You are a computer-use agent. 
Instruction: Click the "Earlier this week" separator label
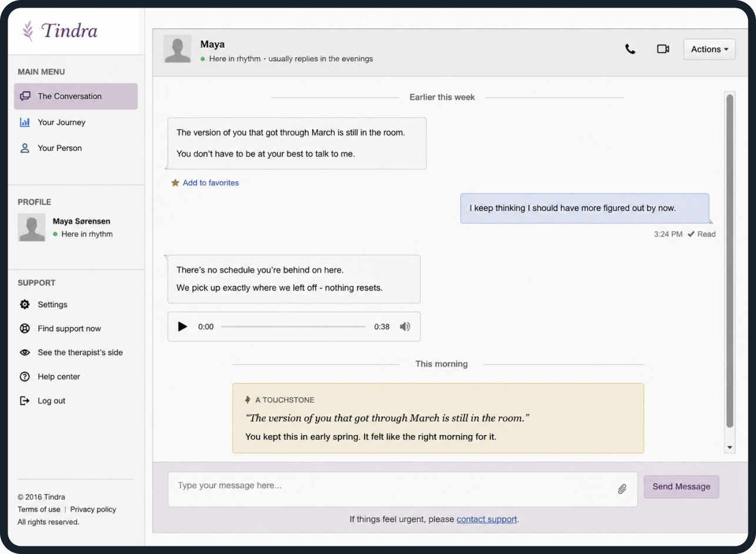442,97
